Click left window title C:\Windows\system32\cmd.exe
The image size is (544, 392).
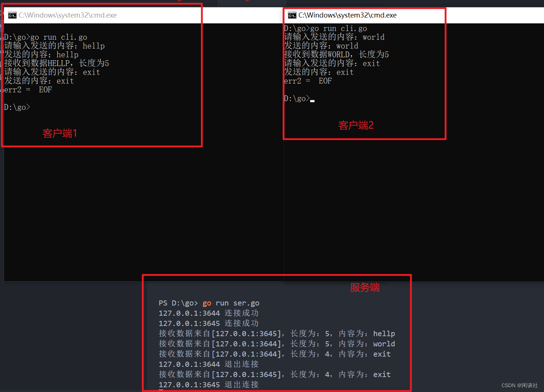(x=68, y=15)
